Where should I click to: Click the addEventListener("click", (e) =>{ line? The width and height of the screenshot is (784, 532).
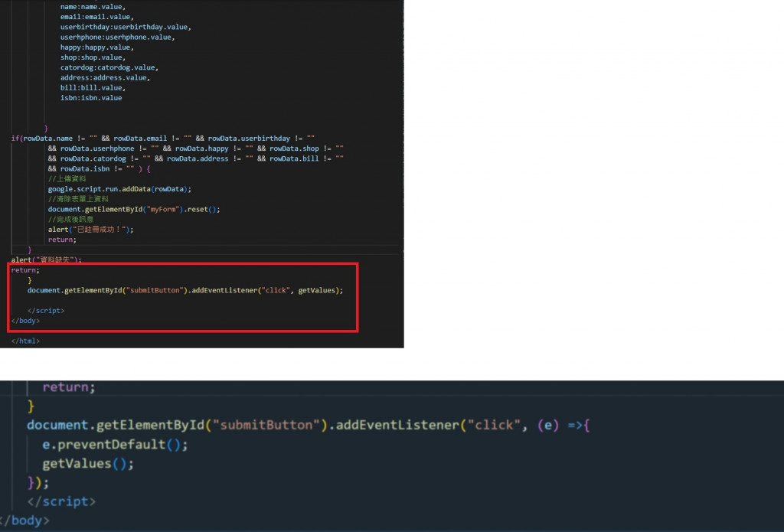tap(309, 425)
